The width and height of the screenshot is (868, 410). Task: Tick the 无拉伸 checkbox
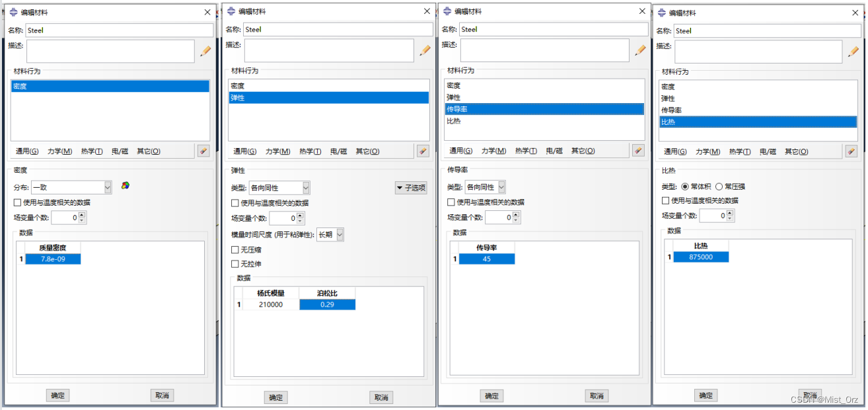tap(235, 264)
